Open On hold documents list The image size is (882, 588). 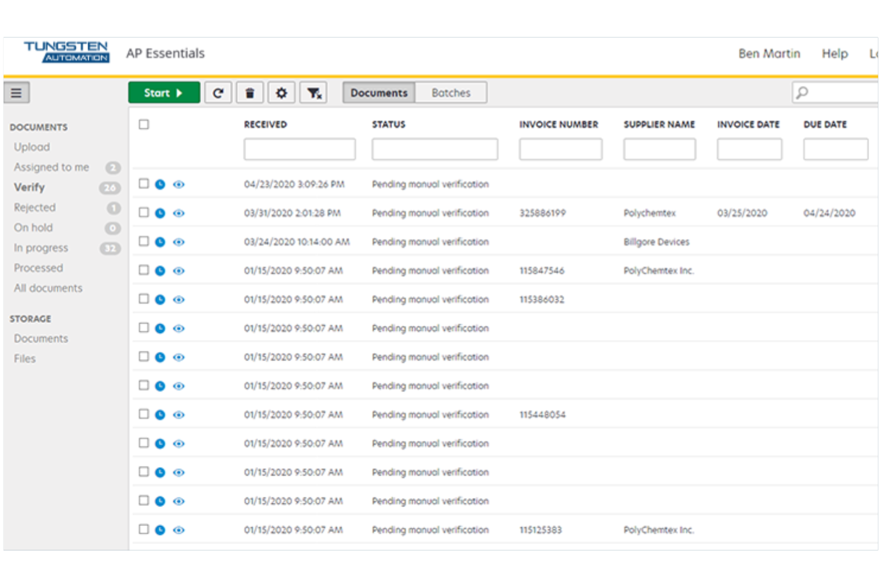pos(33,228)
